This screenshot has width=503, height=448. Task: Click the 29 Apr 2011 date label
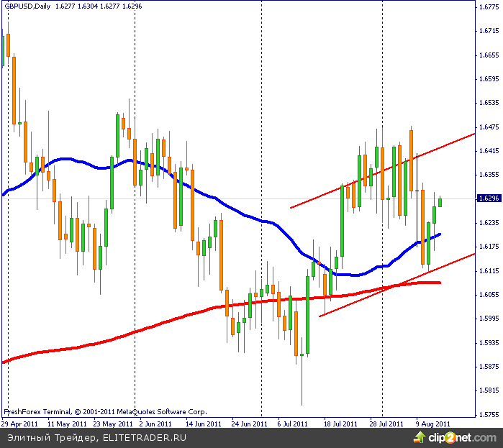[x=20, y=424]
